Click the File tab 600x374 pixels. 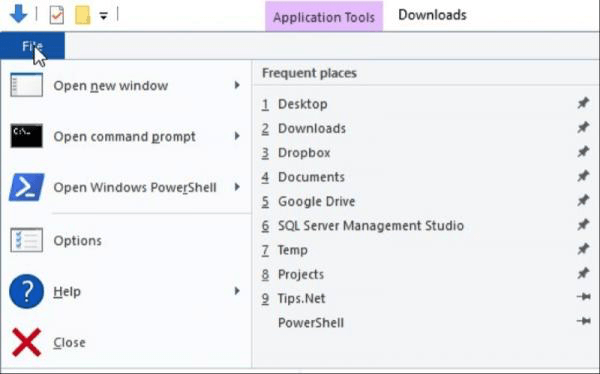pyautogui.click(x=32, y=46)
